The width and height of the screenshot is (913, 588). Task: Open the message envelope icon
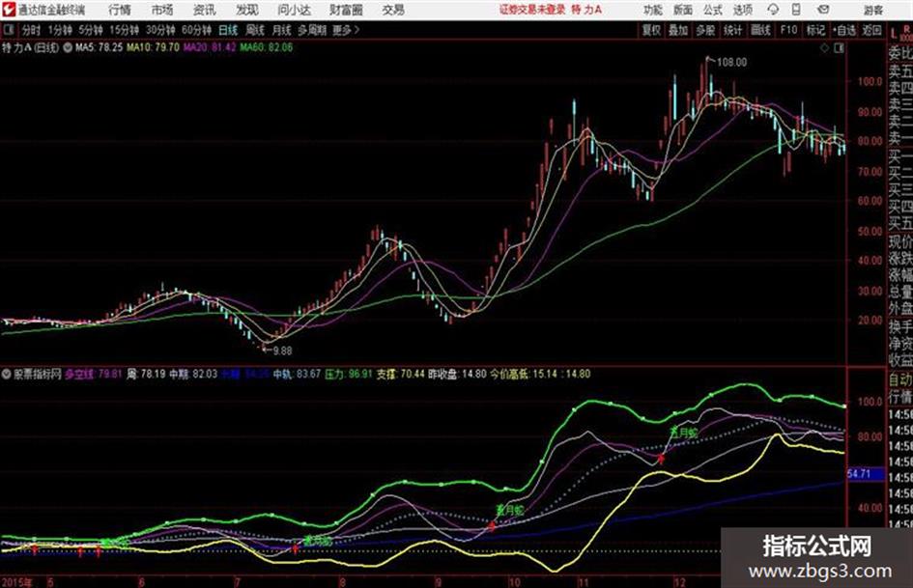823,10
